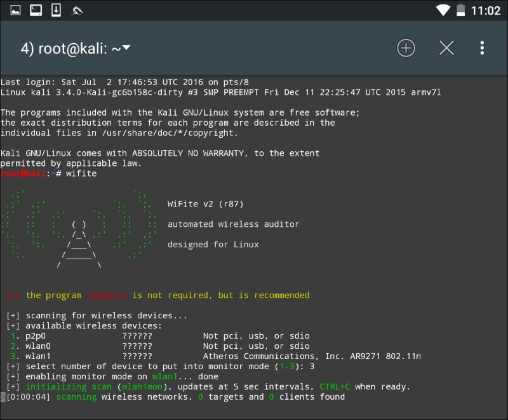Click 'automated wireless auditor' text

point(233,224)
